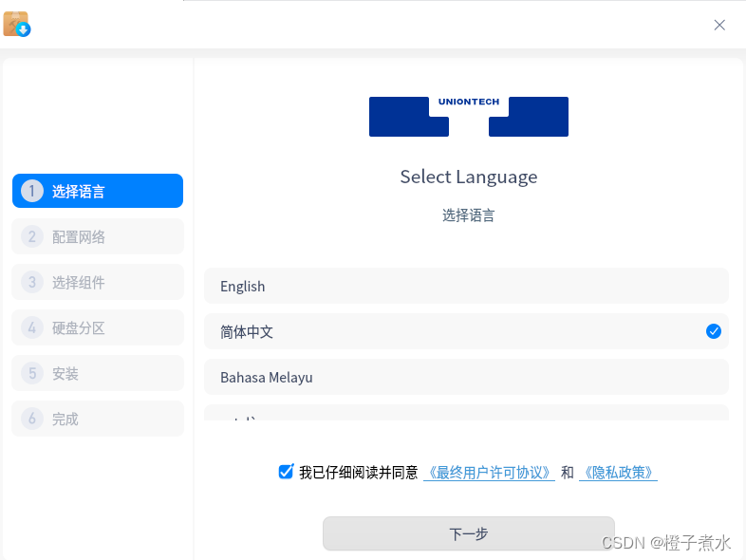The image size is (746, 560).
Task: Open the 选择语言 step in sidebar
Action: [98, 191]
